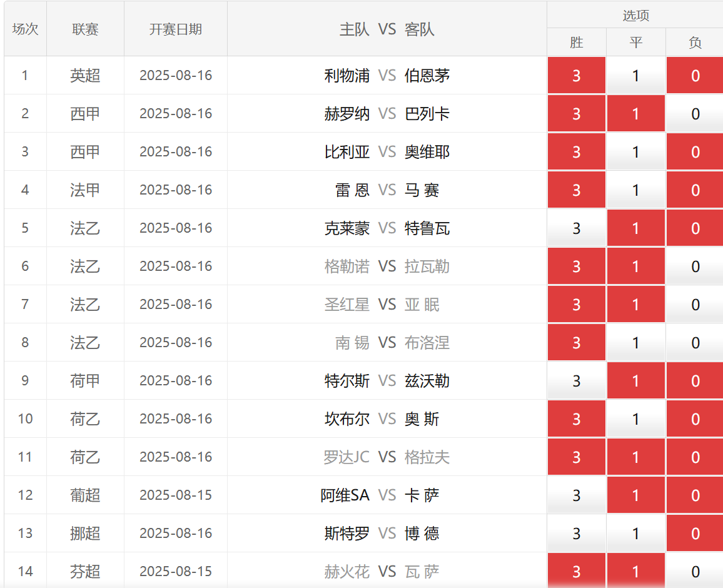Unselect 胜 (3) for 罗达JC VS 格拉夫
Image resolution: width=723 pixels, height=588 pixels.
click(577, 457)
